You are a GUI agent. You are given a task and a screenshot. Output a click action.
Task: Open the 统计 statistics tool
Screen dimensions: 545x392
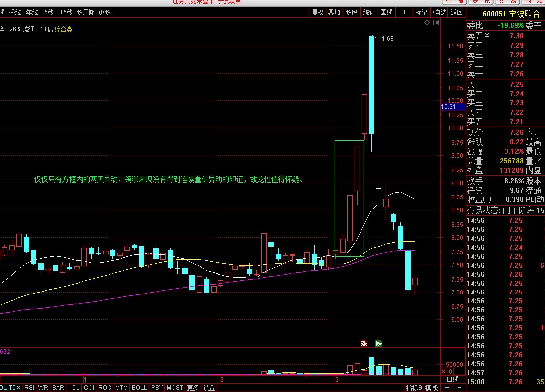click(369, 12)
